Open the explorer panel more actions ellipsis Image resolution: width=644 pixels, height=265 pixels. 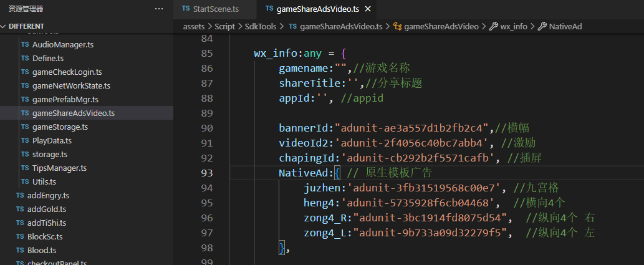click(159, 9)
